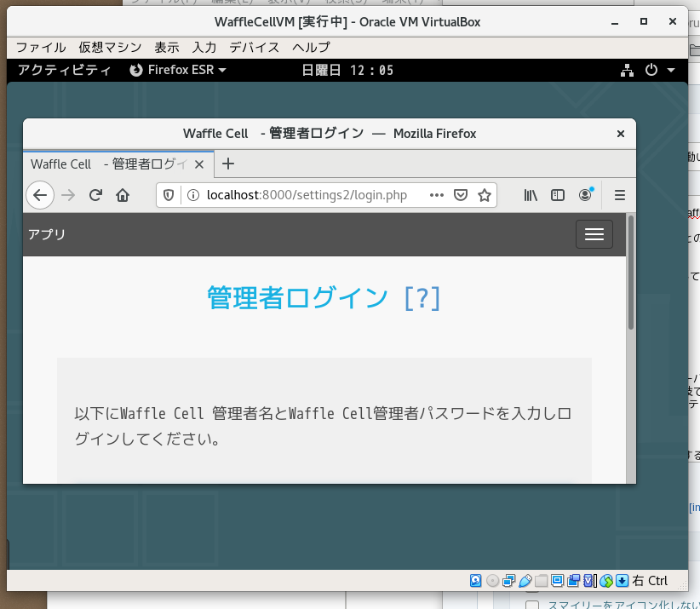
Task: Open GNOME network status icon
Action: click(x=628, y=70)
